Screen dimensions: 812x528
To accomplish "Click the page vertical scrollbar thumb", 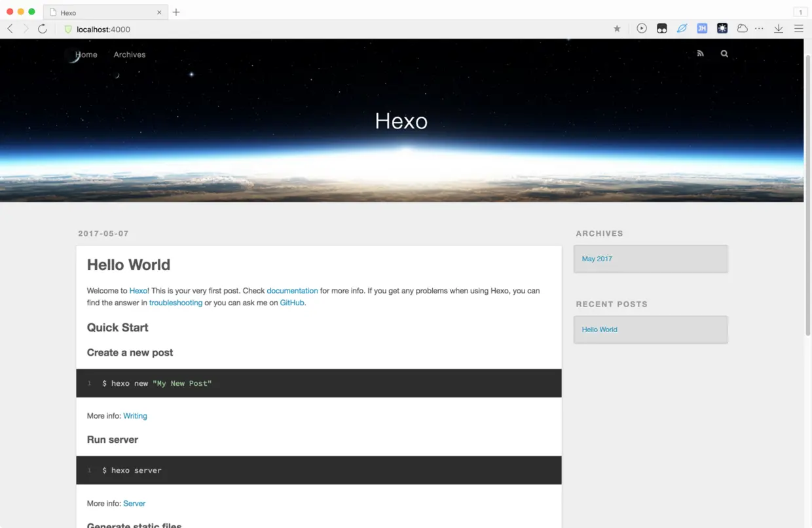I will coord(808,195).
